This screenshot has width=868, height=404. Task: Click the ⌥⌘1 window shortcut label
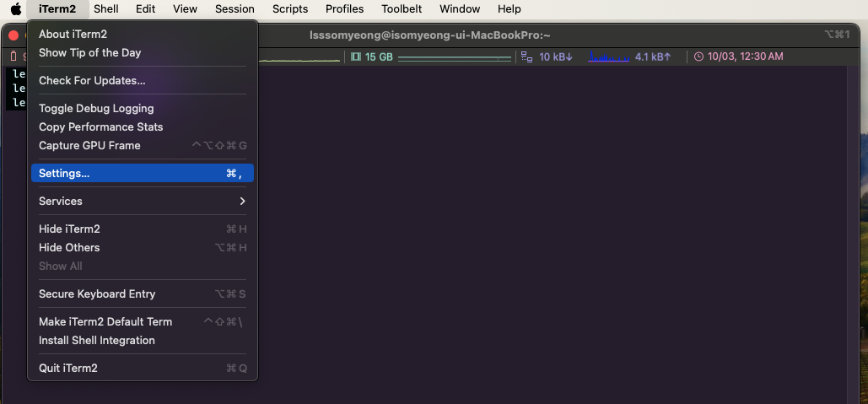pyautogui.click(x=837, y=35)
